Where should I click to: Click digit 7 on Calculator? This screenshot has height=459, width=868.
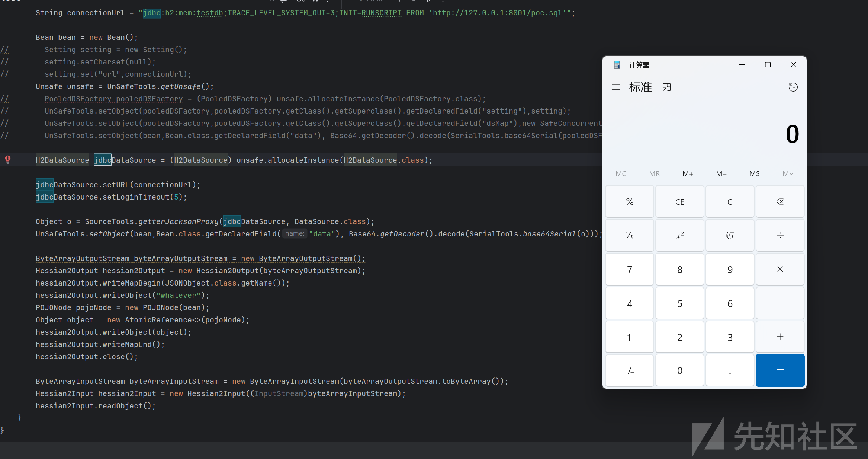coord(630,269)
